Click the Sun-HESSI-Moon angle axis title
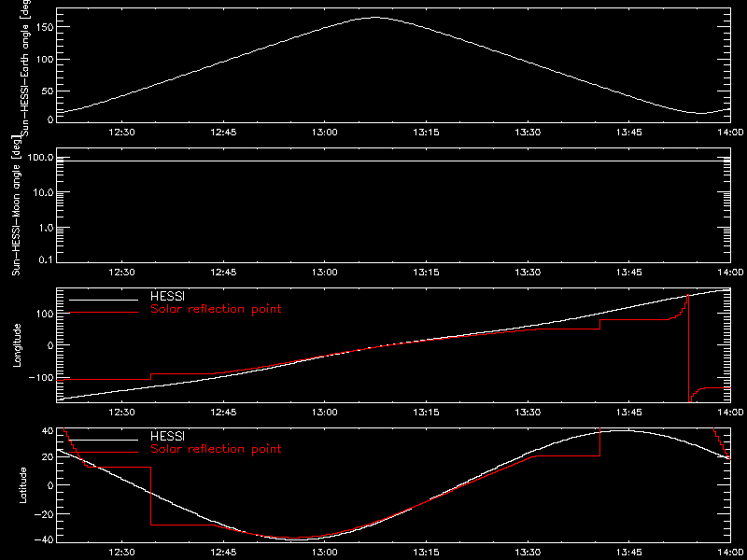This screenshot has width=747, height=560. click(x=17, y=205)
